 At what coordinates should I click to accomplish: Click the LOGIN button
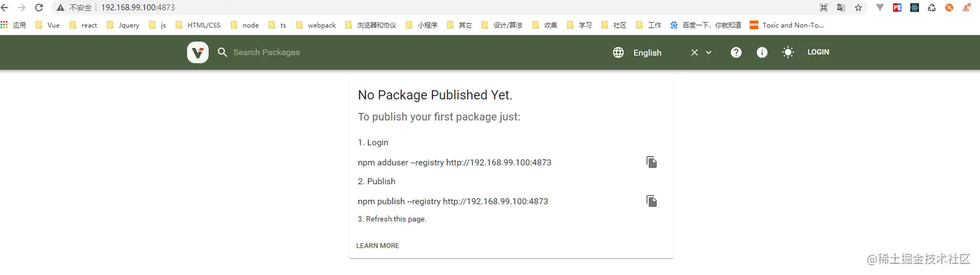click(818, 52)
